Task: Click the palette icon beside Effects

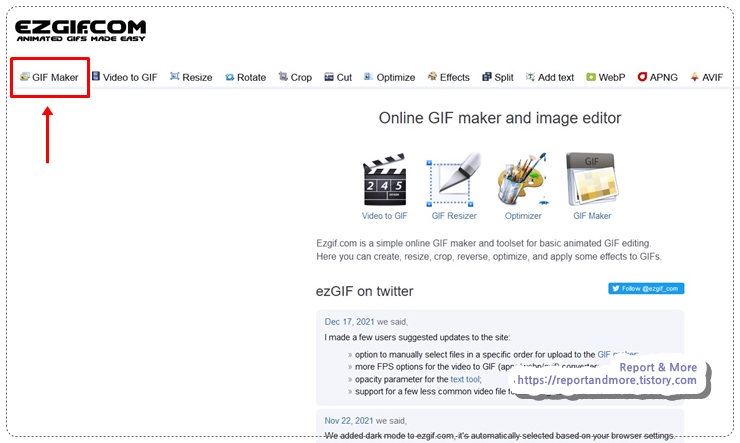Action: [x=432, y=76]
